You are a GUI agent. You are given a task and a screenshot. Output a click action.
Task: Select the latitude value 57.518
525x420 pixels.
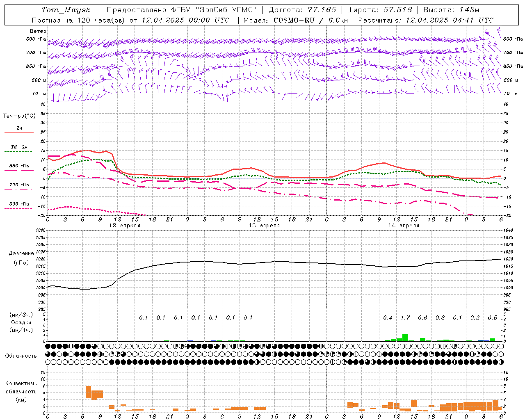point(398,10)
